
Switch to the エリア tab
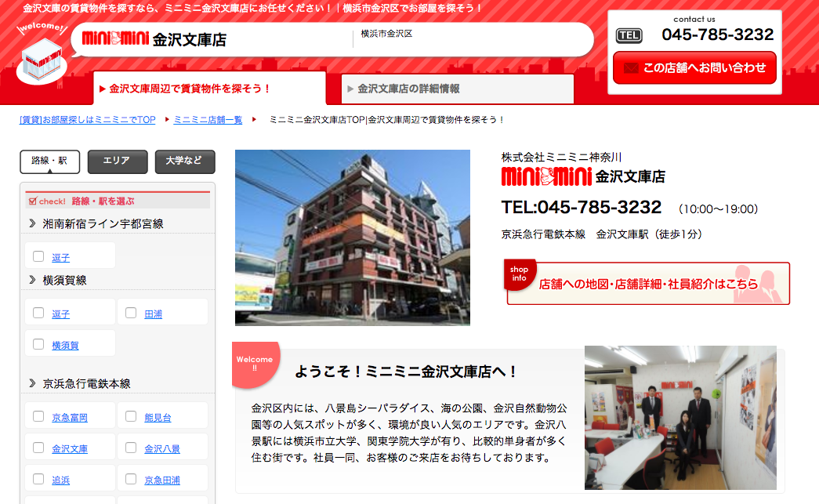pyautogui.click(x=117, y=161)
